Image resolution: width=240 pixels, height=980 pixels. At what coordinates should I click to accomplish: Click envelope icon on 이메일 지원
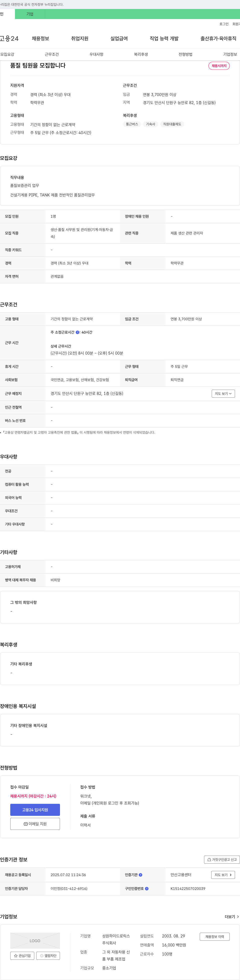26,824
